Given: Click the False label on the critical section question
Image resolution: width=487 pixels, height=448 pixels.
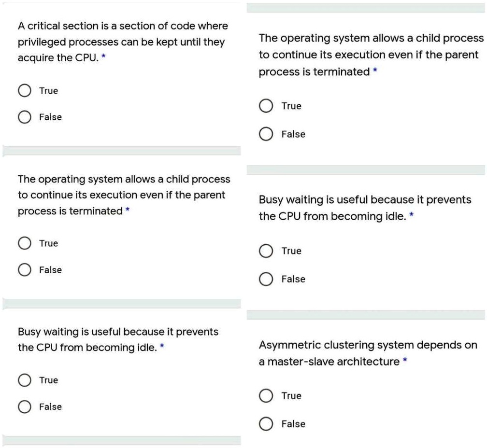Looking at the screenshot, I should 50,116.
